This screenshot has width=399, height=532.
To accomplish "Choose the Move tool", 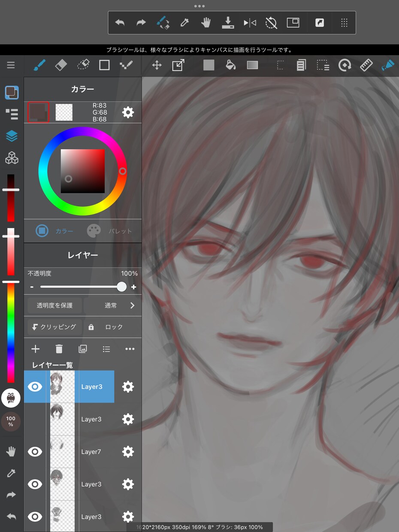I will coord(157,65).
